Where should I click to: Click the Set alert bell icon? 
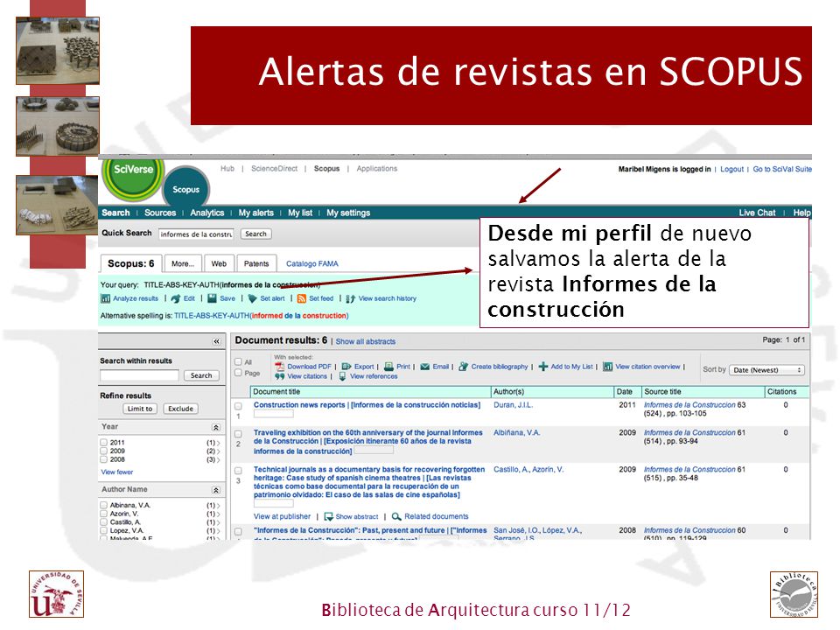(252, 298)
